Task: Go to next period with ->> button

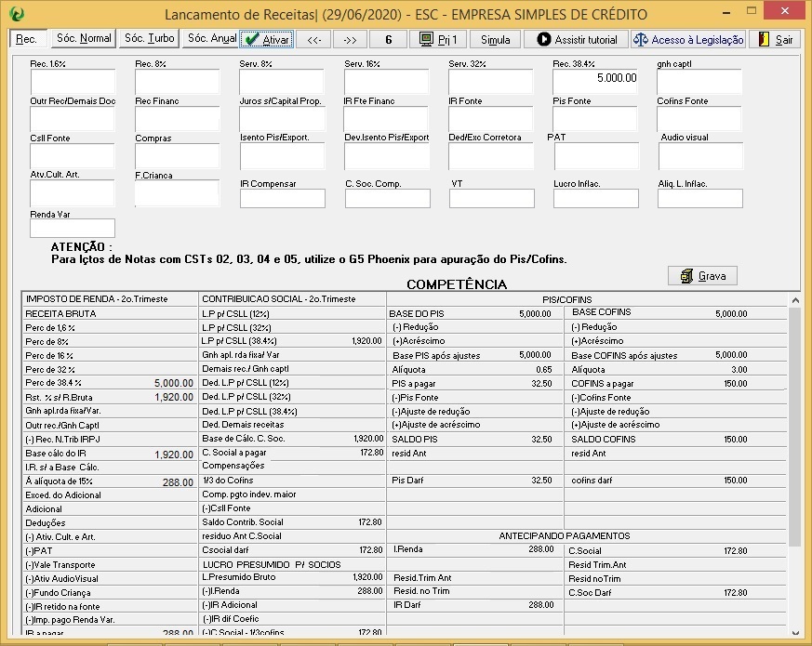Action: pyautogui.click(x=350, y=40)
